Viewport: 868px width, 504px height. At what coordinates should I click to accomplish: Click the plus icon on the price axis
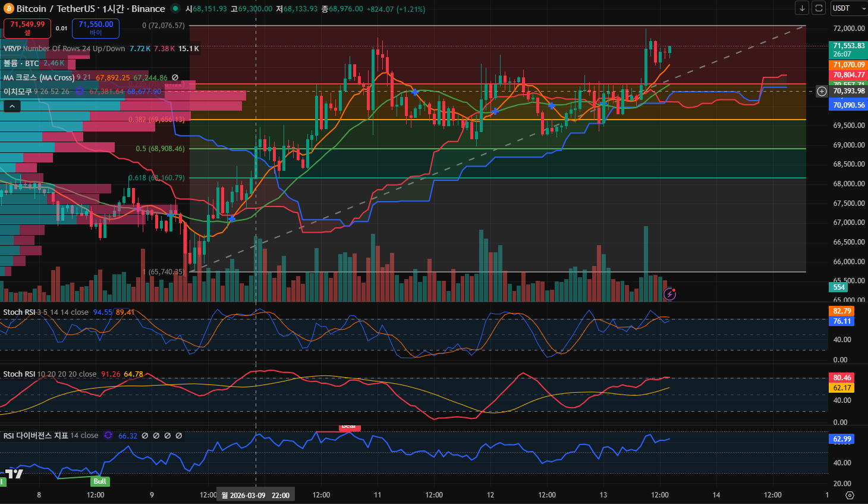coord(822,91)
